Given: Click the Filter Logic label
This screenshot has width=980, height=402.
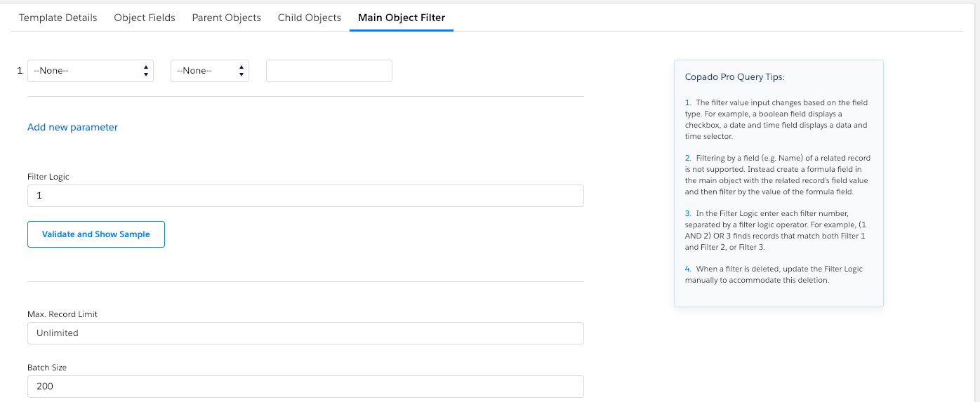Looking at the screenshot, I should tap(48, 177).
